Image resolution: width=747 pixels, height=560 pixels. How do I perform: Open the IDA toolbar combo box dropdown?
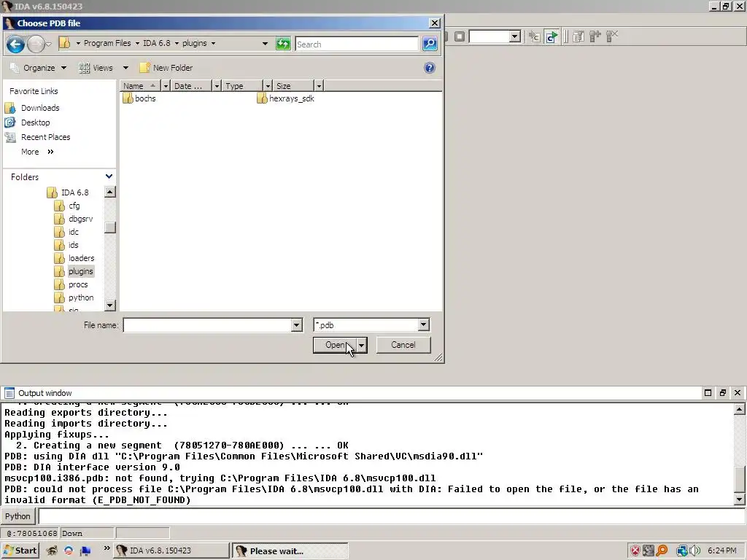point(514,36)
